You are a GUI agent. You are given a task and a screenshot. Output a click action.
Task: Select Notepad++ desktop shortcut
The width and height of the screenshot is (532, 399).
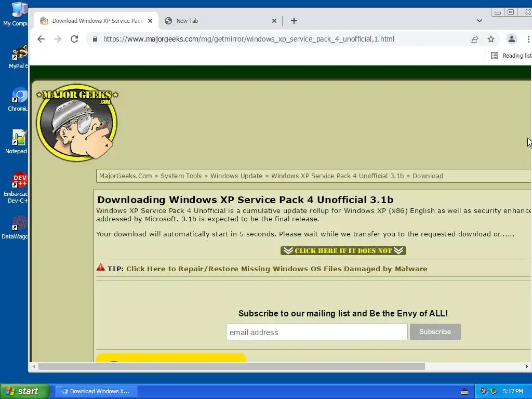pyautogui.click(x=17, y=142)
